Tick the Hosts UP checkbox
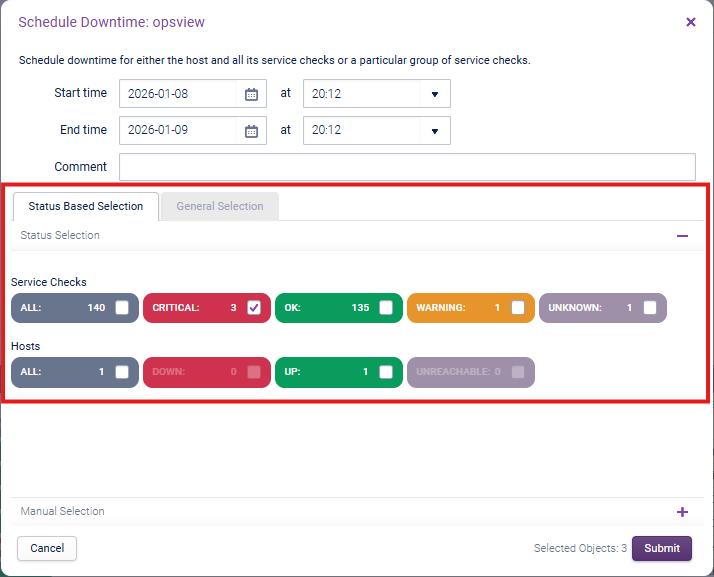This screenshot has height=577, width=714. coord(386,372)
